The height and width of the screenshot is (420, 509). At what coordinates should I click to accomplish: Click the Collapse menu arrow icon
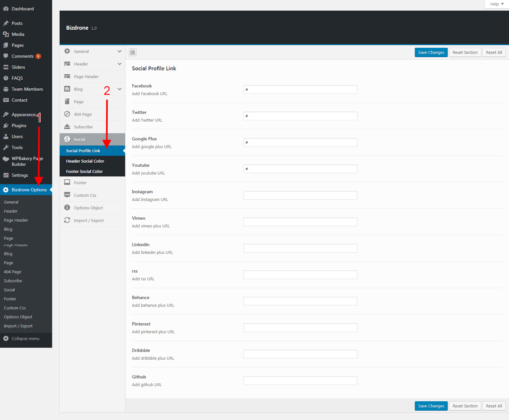click(x=6, y=338)
